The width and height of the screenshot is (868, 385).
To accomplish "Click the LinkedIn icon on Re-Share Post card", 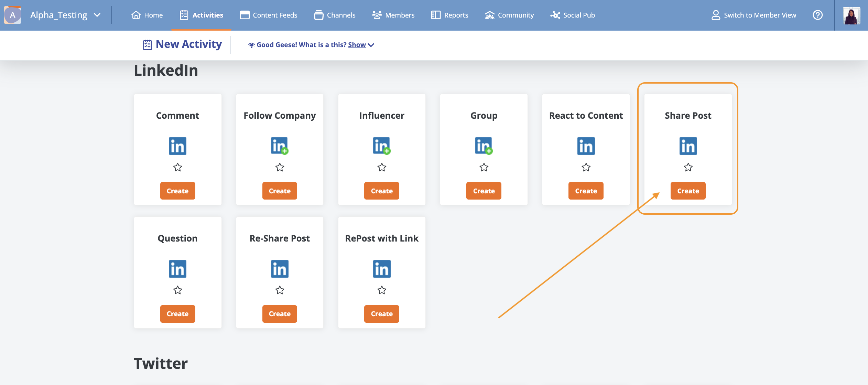I will tap(280, 269).
